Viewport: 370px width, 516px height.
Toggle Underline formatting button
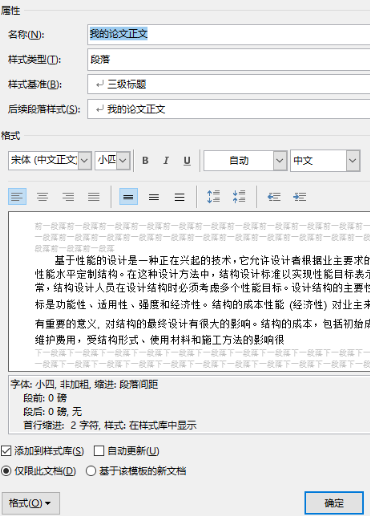187,161
